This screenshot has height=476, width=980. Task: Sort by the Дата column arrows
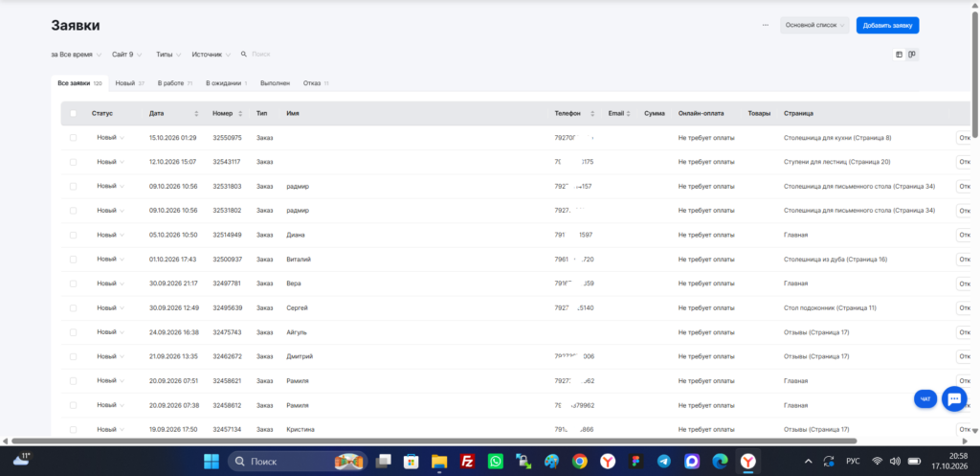click(x=196, y=114)
